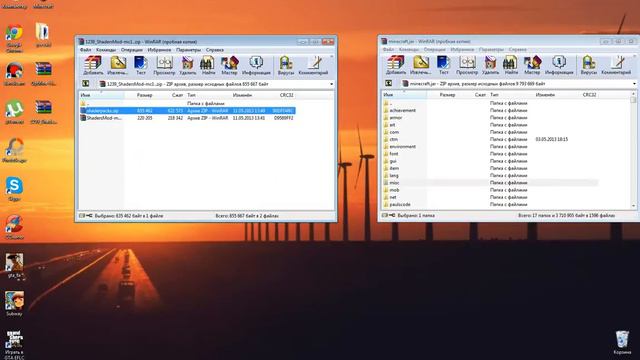The image size is (640, 360).
Task: Select the GTA EFLC desktop shortcut
Action: [x=14, y=345]
